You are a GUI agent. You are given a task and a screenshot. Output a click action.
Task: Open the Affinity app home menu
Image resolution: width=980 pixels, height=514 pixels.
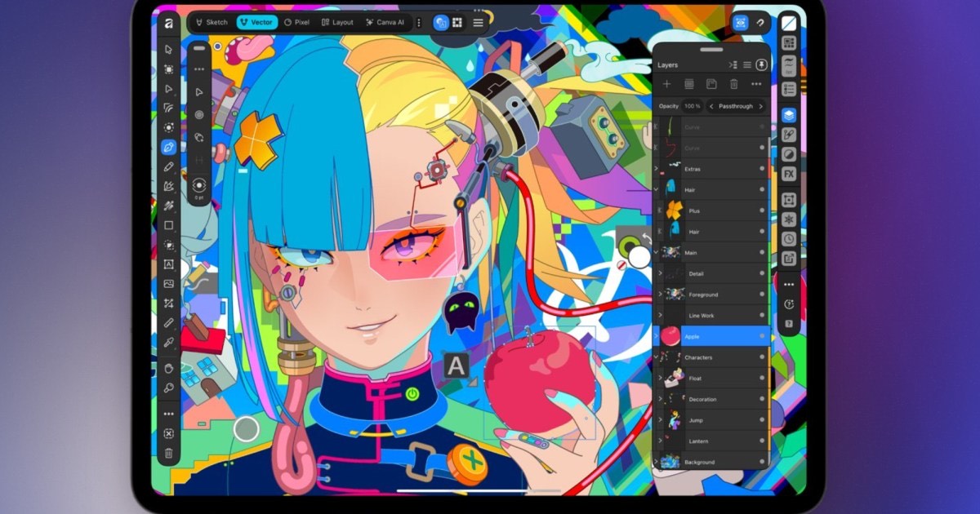click(x=168, y=24)
